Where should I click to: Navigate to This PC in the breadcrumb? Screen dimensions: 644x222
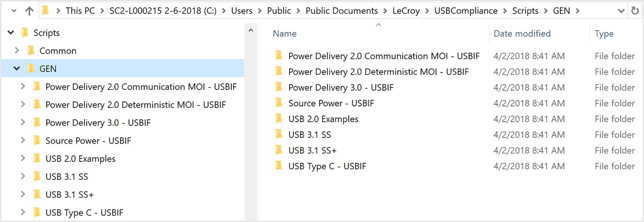(x=80, y=11)
